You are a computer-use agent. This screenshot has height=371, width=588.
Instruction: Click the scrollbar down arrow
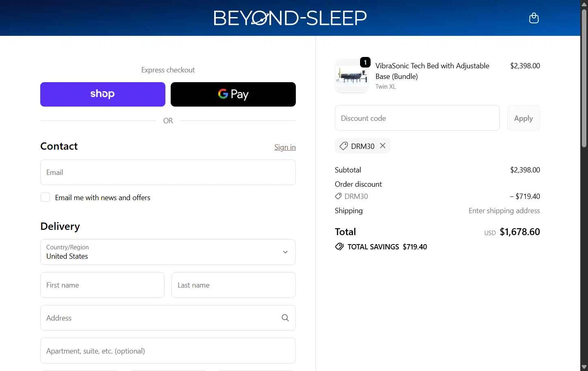point(584,367)
